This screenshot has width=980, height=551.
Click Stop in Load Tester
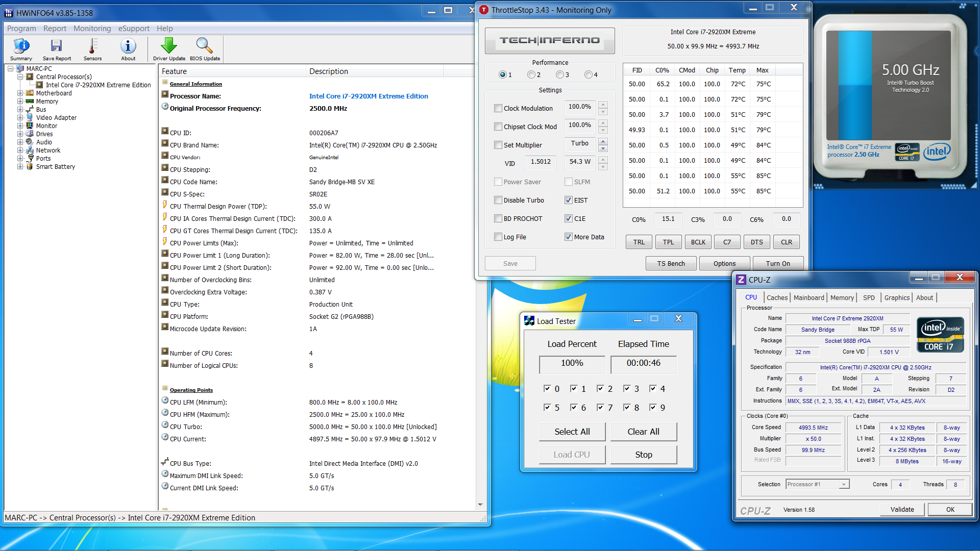pos(643,455)
